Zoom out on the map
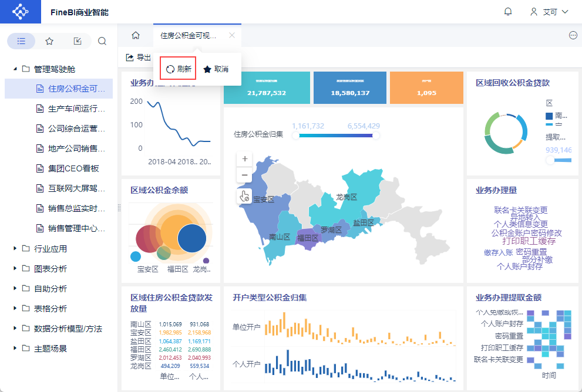Screen dimensions: 582x392 point(244,175)
